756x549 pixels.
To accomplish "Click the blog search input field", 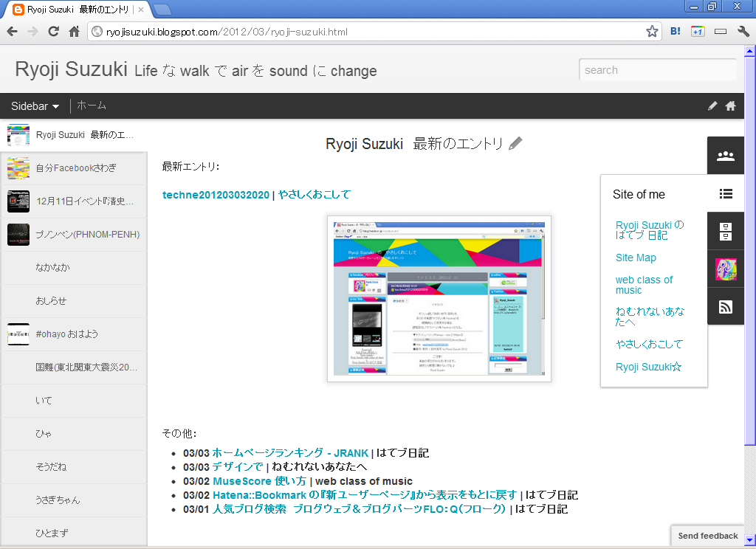I will click(657, 70).
